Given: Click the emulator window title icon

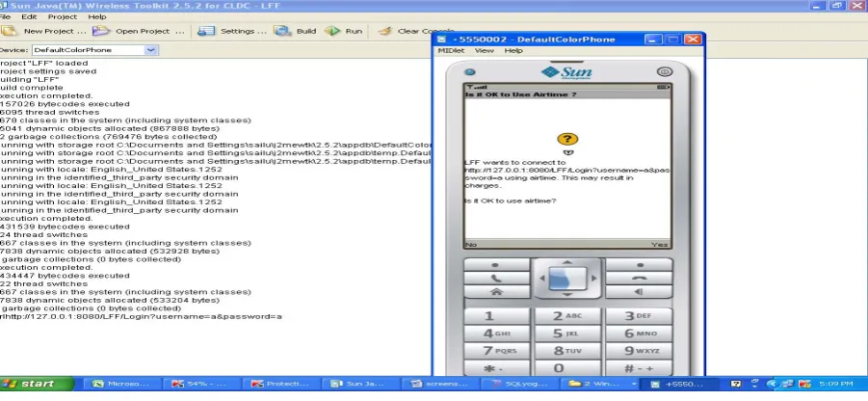Looking at the screenshot, I should click(442, 40).
